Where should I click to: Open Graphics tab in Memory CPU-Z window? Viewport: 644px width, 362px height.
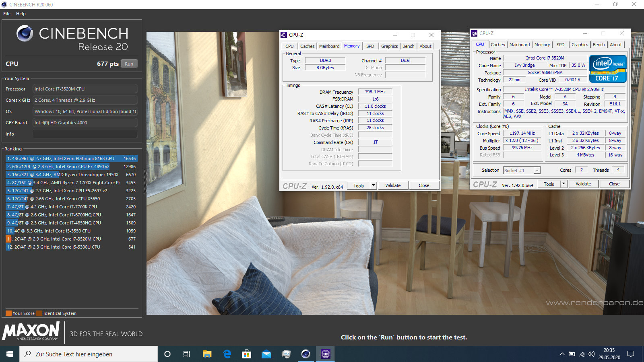[390, 46]
